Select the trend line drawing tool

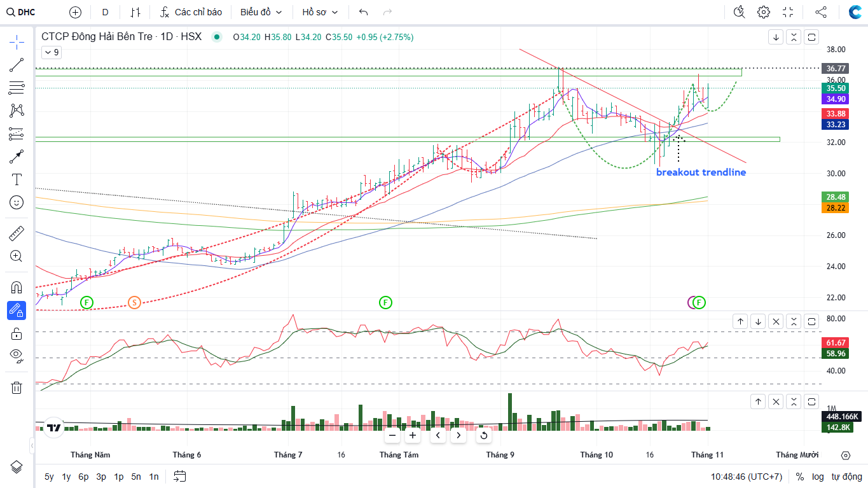[x=17, y=64]
